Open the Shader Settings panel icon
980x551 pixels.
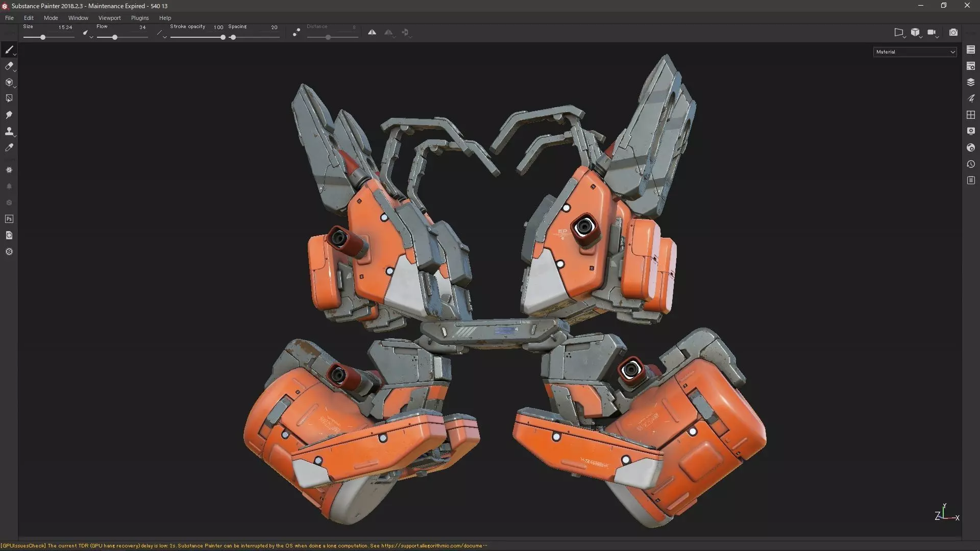click(x=971, y=147)
